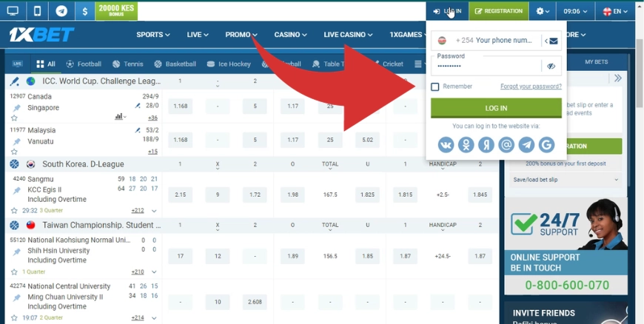Expand +212 markets chevron for Sangmu
Viewport: 644px width, 324px height.
point(154,211)
